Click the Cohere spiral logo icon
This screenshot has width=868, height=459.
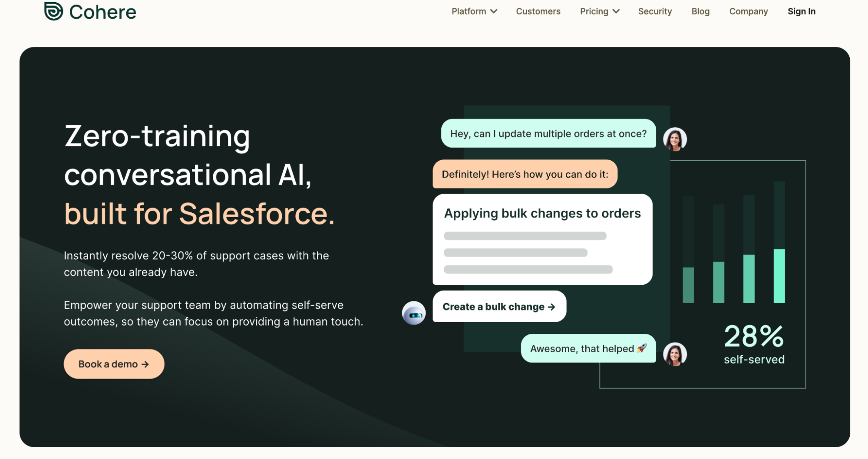point(53,11)
